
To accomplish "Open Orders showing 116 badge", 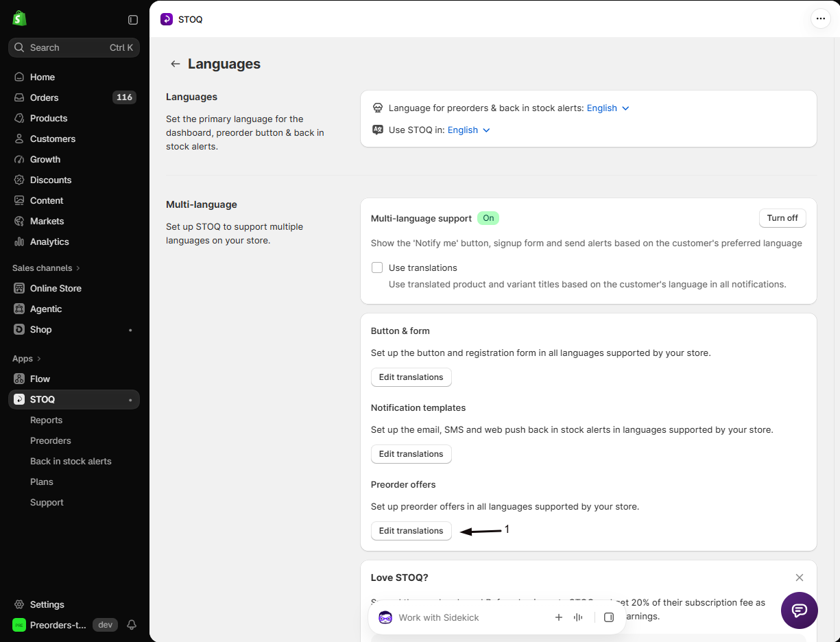I will [74, 97].
